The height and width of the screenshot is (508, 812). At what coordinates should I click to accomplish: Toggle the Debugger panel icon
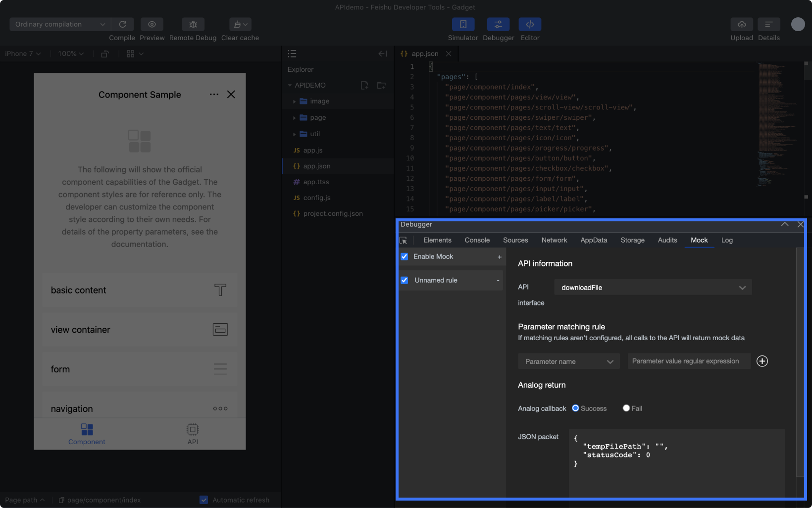(498, 24)
